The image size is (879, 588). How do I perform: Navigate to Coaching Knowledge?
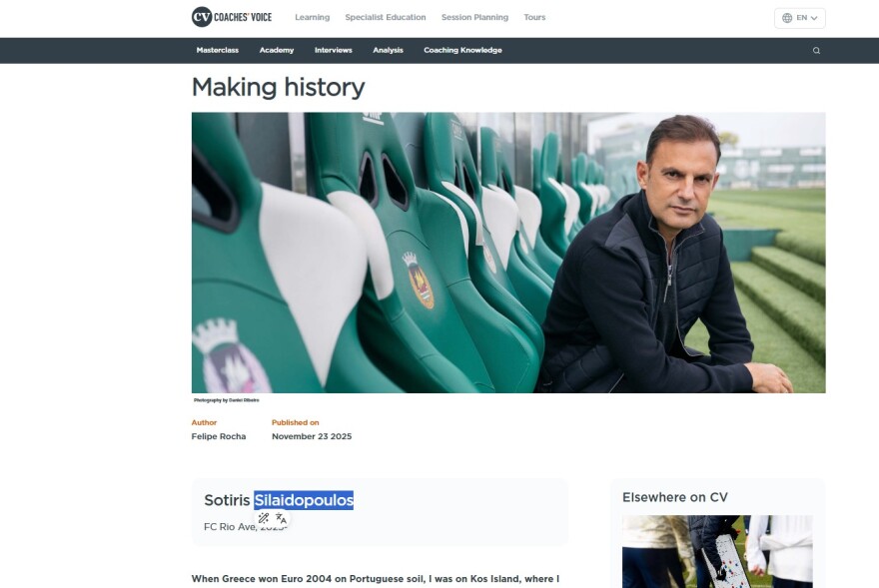[462, 50]
